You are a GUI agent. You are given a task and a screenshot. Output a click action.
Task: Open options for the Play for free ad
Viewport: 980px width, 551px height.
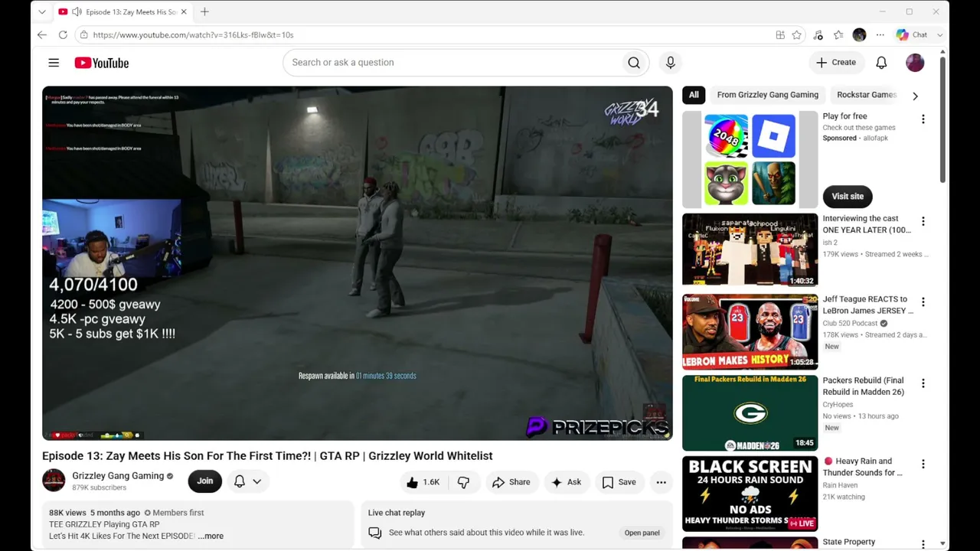click(x=923, y=119)
